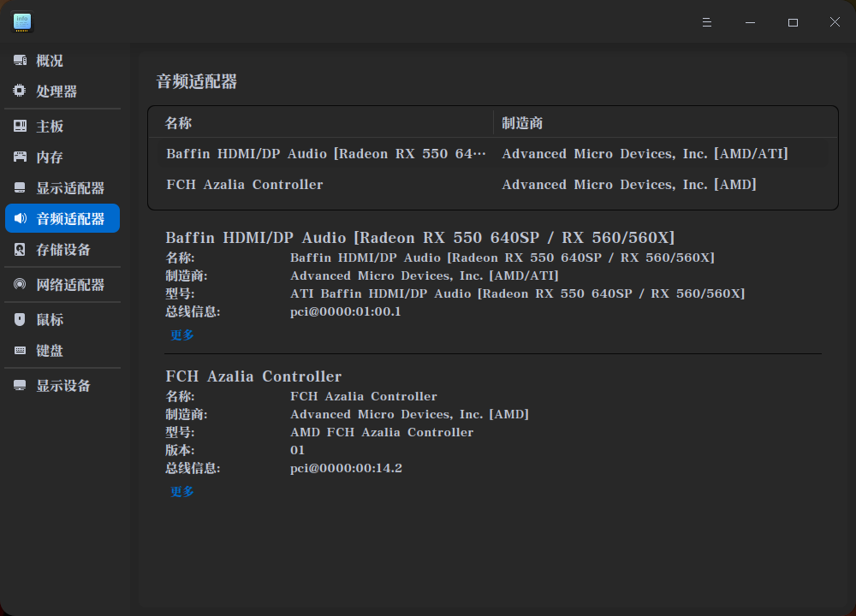Click the Baffin HDMI/DP Audio details heading
Viewport: 856px width, 616px height.
pyautogui.click(x=419, y=238)
